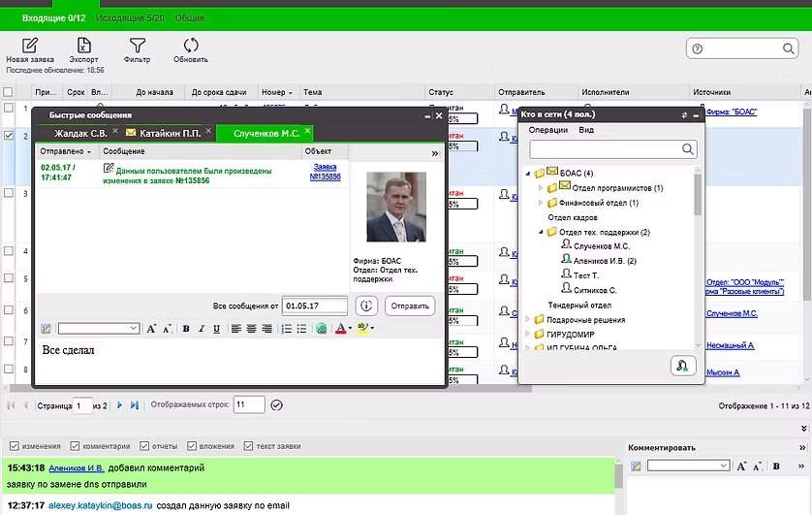Insert bulleted list in message editor
This screenshot has width=812, height=515.
coord(301,329)
